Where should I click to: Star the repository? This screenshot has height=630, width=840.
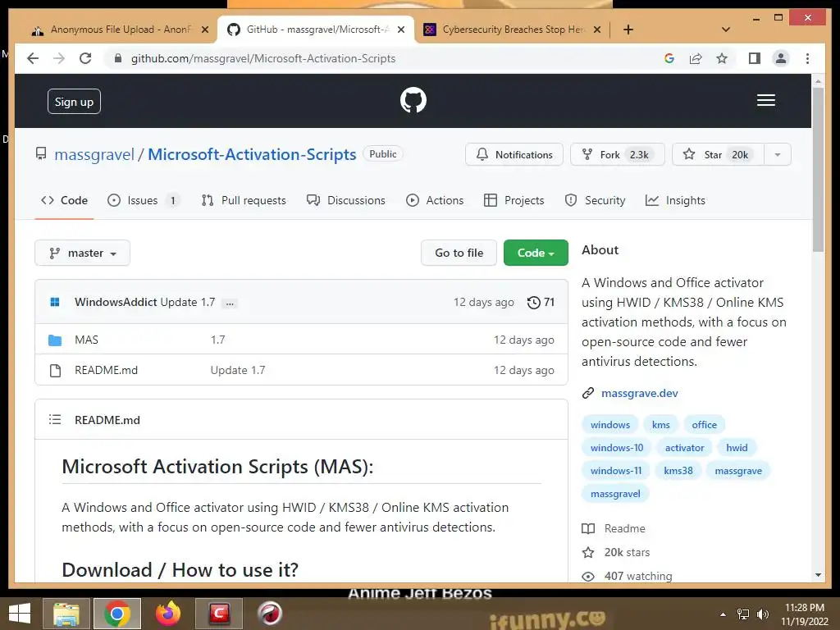(x=718, y=155)
